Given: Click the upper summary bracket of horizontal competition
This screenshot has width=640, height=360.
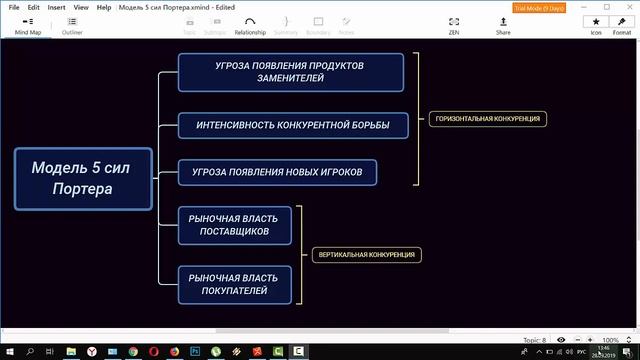Looking at the screenshot, I should 418,119.
